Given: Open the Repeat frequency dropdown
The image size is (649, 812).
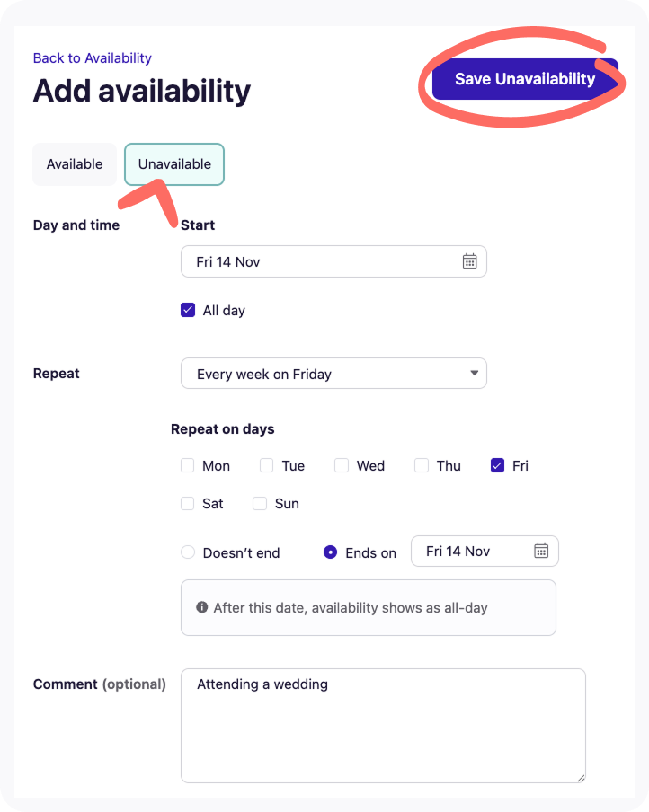Looking at the screenshot, I should 333,374.
